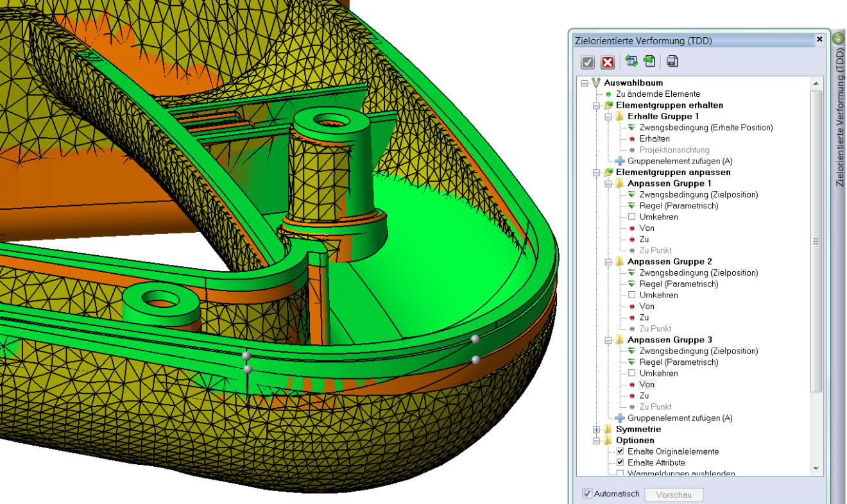Click the red X cancel icon

[x=608, y=62]
